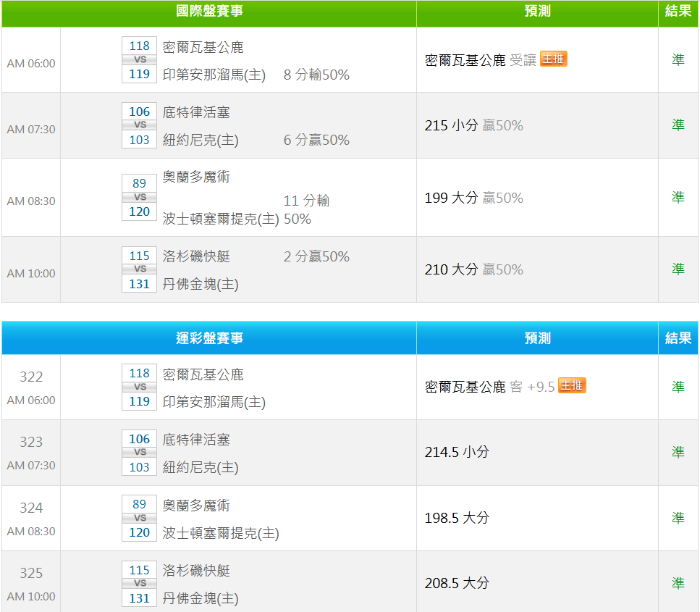Image resolution: width=700 pixels, height=612 pixels.
Task: Open game number 323
Action: 31,443
